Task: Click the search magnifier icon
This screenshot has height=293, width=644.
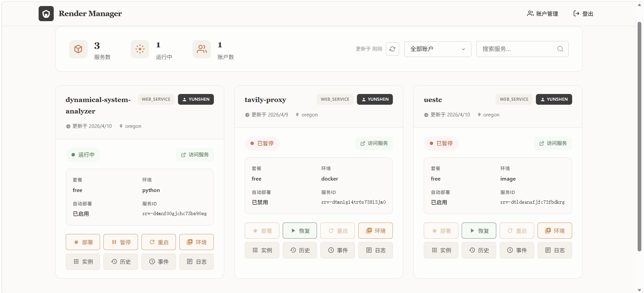Action: (560, 49)
